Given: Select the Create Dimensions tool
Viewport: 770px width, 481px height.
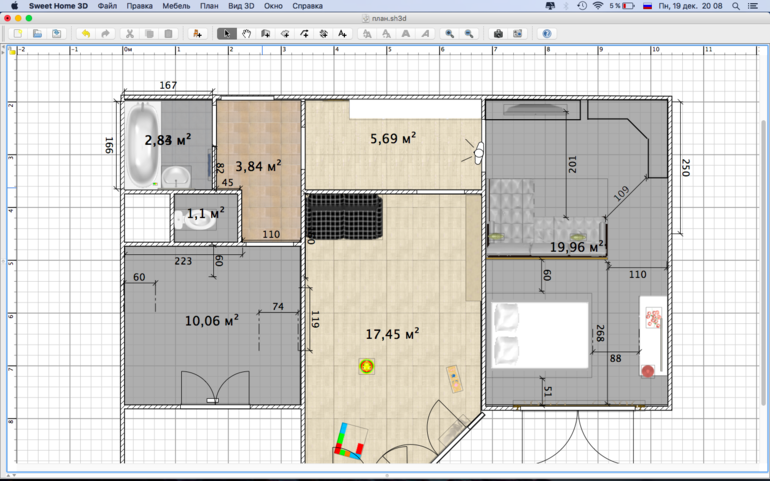Looking at the screenshot, I should pos(324,34).
